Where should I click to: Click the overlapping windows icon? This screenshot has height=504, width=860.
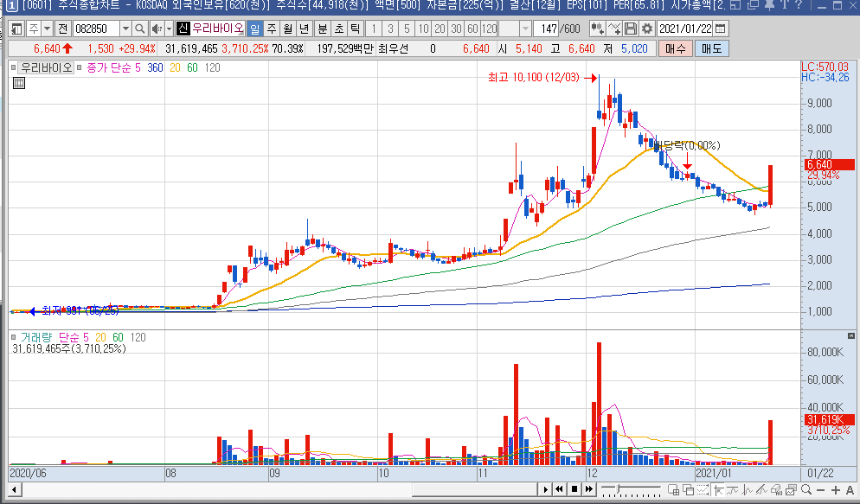coord(689,490)
